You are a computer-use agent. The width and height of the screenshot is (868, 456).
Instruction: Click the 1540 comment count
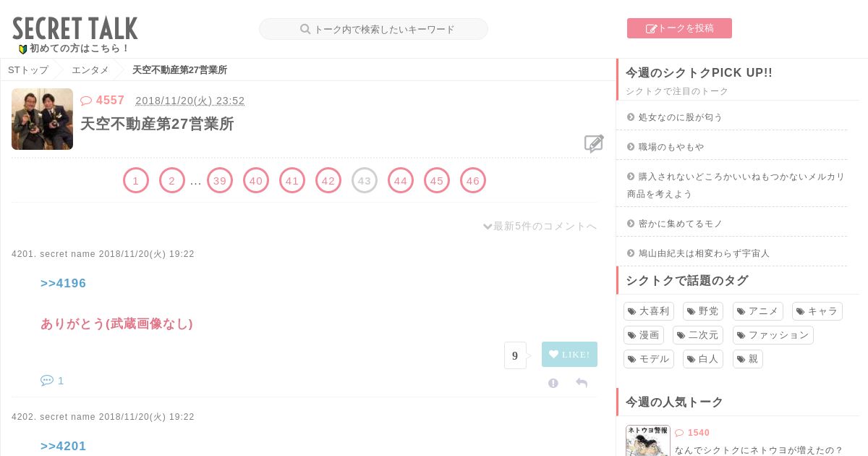click(x=693, y=433)
